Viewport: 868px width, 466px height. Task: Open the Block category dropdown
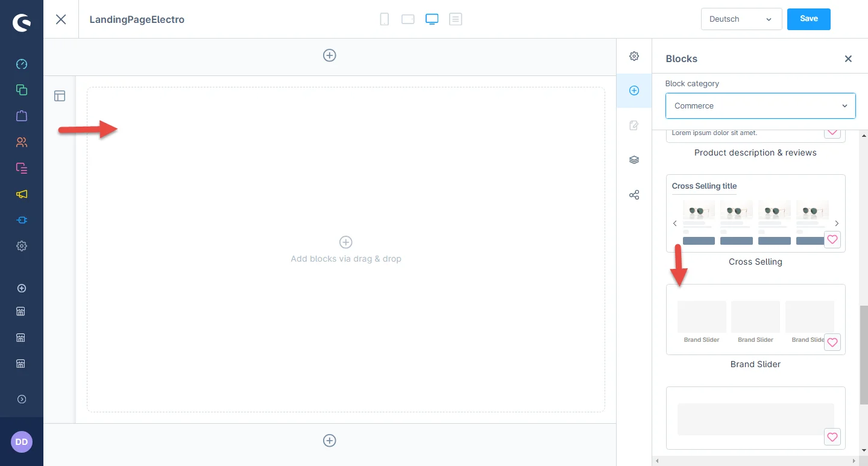(x=760, y=106)
